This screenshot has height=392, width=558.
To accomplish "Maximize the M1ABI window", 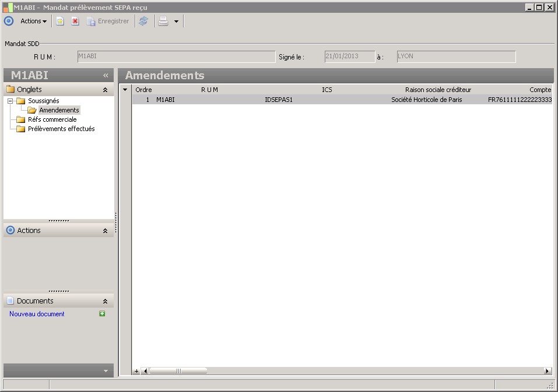I will point(539,7).
